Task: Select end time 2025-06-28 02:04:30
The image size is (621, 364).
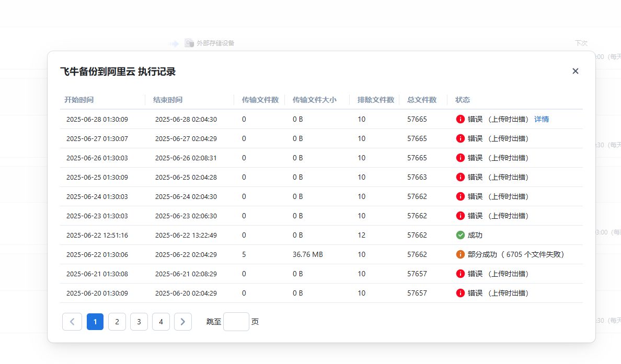Action: tap(186, 119)
